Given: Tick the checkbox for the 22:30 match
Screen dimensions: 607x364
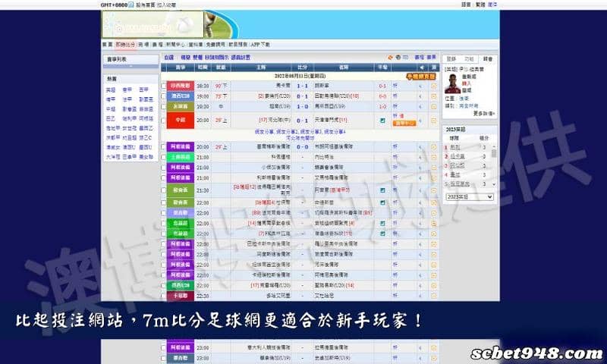Looking at the screenshot, I should pyautogui.click(x=163, y=296).
